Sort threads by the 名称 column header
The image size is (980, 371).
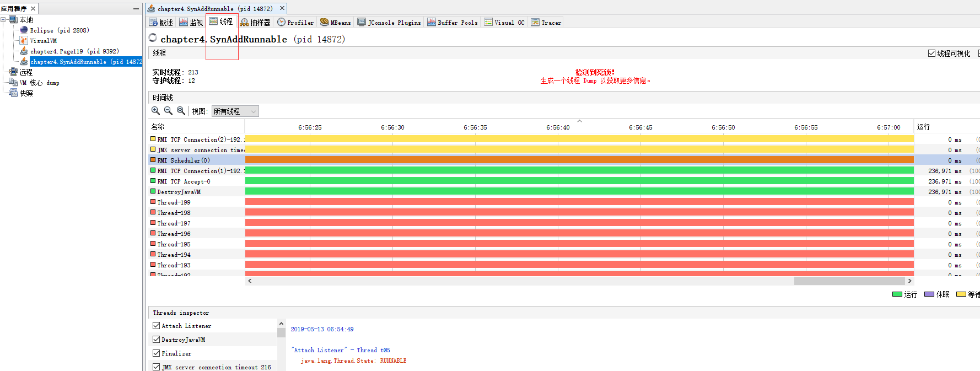(x=197, y=127)
